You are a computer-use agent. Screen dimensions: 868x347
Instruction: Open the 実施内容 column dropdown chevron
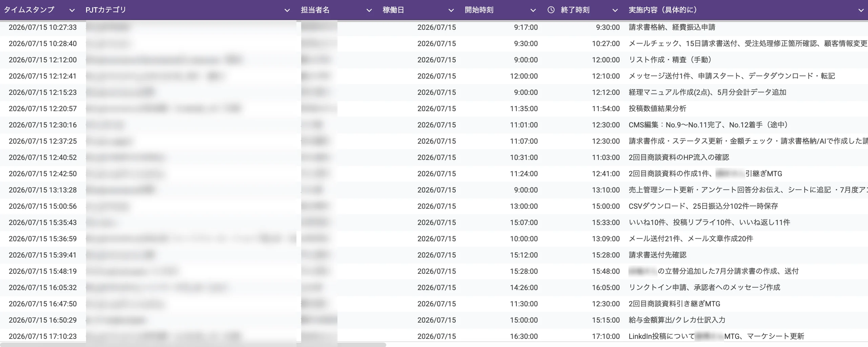click(x=861, y=11)
